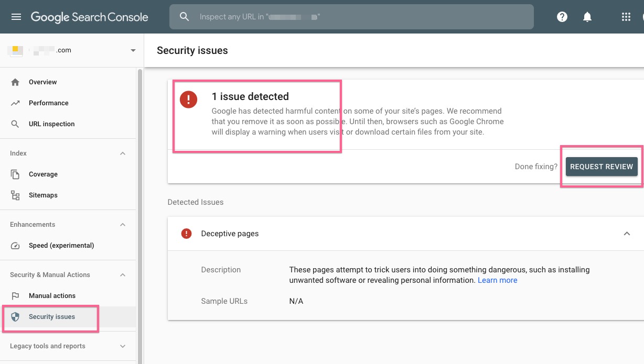Open the Google apps grid
Viewport: 644px width, 364px height.
pyautogui.click(x=626, y=17)
